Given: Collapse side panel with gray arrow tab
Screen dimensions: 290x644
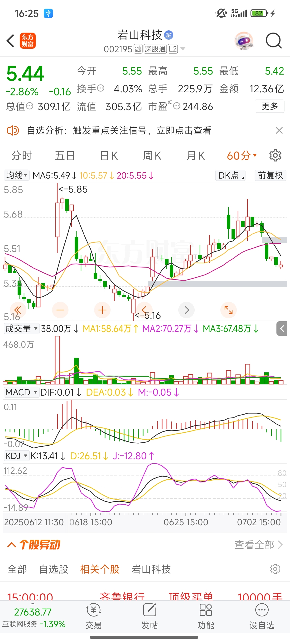Looking at the screenshot, I should (282, 328).
